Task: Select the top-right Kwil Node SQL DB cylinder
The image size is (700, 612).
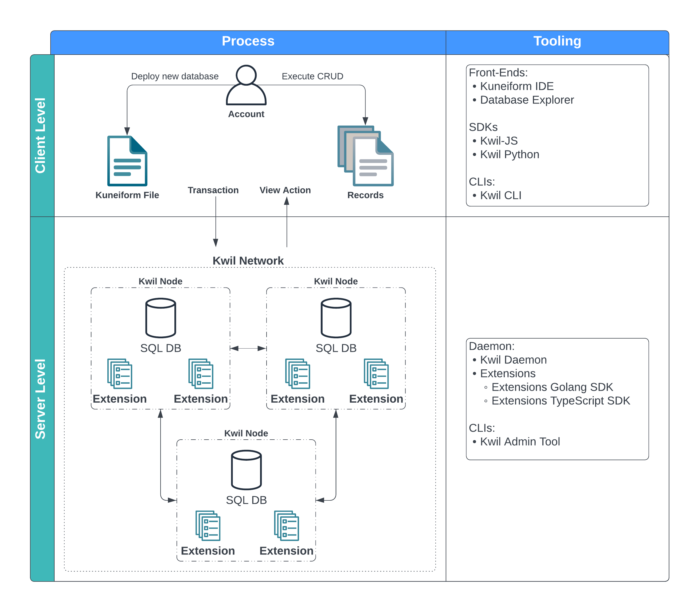Action: pos(336,317)
